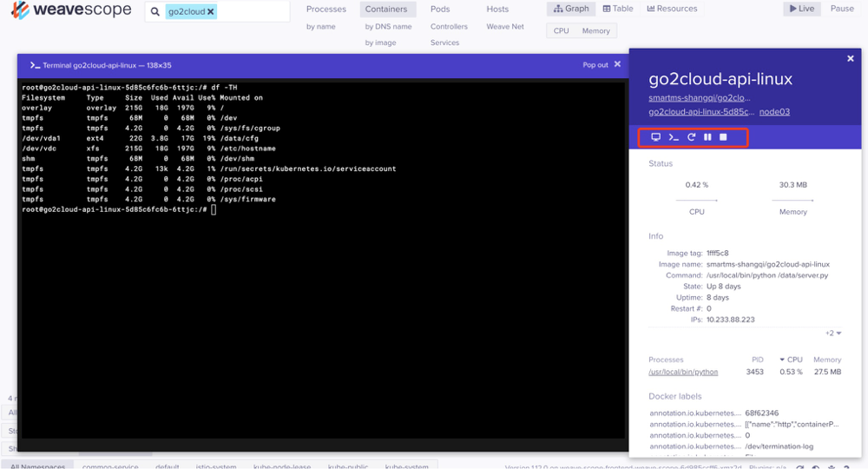This screenshot has width=868, height=469.
Task: Open the /usr/local/bin/python process
Action: click(x=683, y=372)
